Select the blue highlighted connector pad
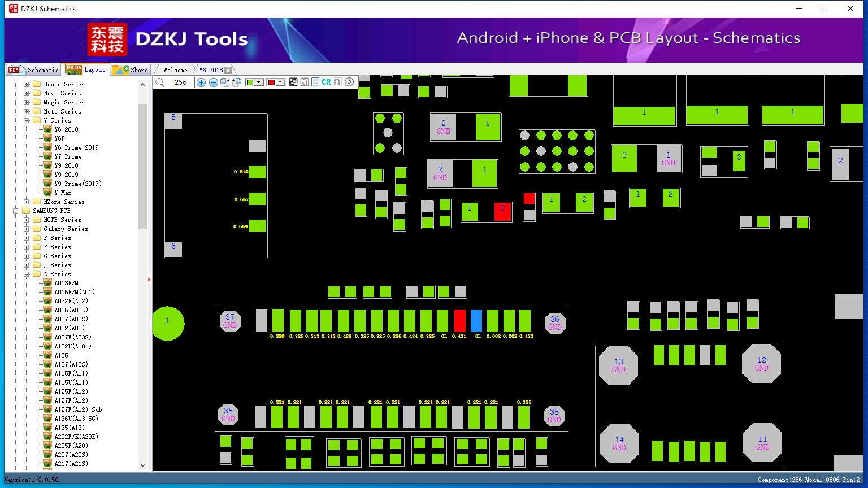This screenshot has width=868, height=488. [476, 321]
